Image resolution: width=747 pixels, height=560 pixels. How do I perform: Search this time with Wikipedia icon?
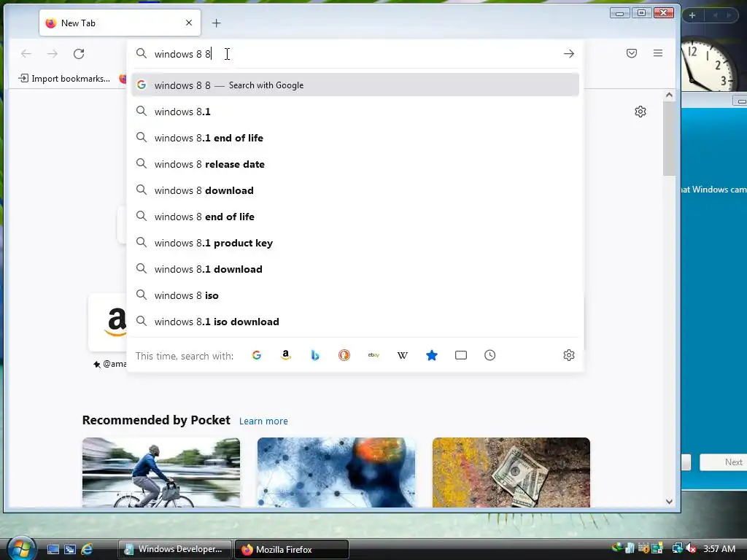click(403, 355)
